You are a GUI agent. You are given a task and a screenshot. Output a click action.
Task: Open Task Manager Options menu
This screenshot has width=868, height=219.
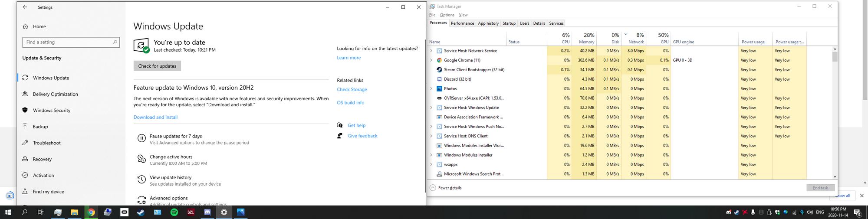pyautogui.click(x=447, y=15)
